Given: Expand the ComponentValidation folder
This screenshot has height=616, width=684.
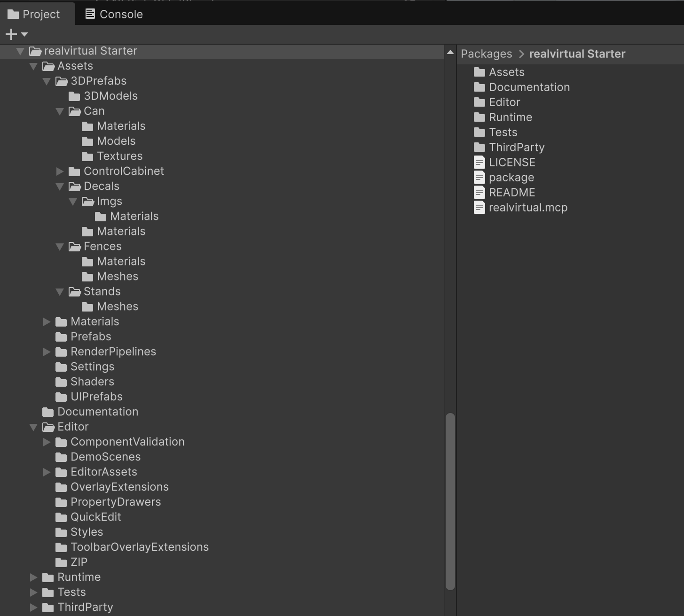Looking at the screenshot, I should tap(47, 442).
